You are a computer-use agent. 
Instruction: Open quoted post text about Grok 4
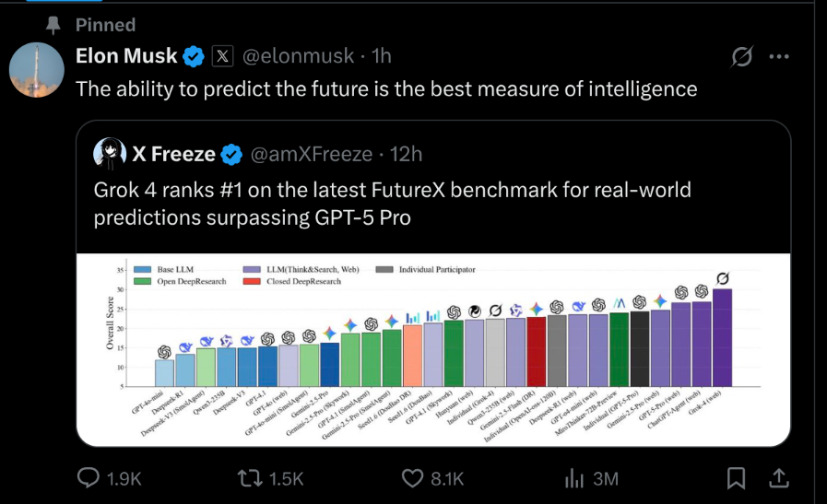coord(393,204)
